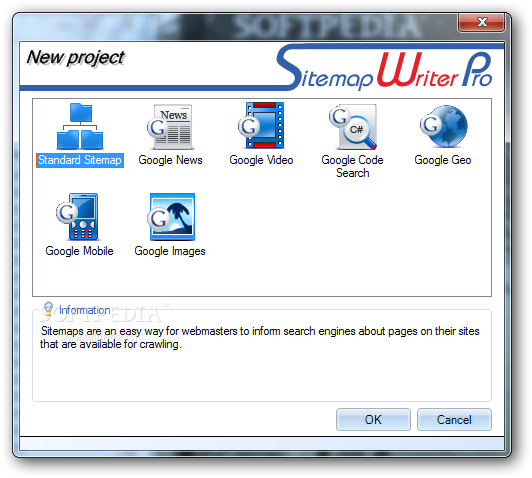Pick the Google Images picture icon

click(x=171, y=217)
